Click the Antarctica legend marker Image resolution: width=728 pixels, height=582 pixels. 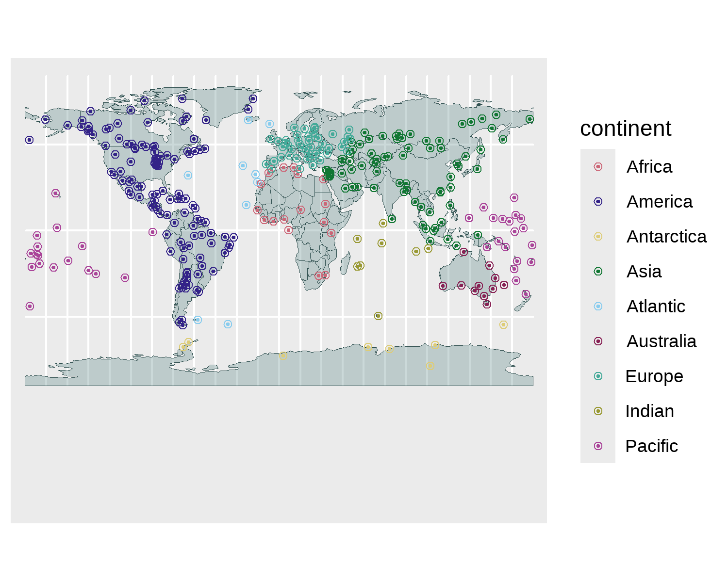pos(598,237)
